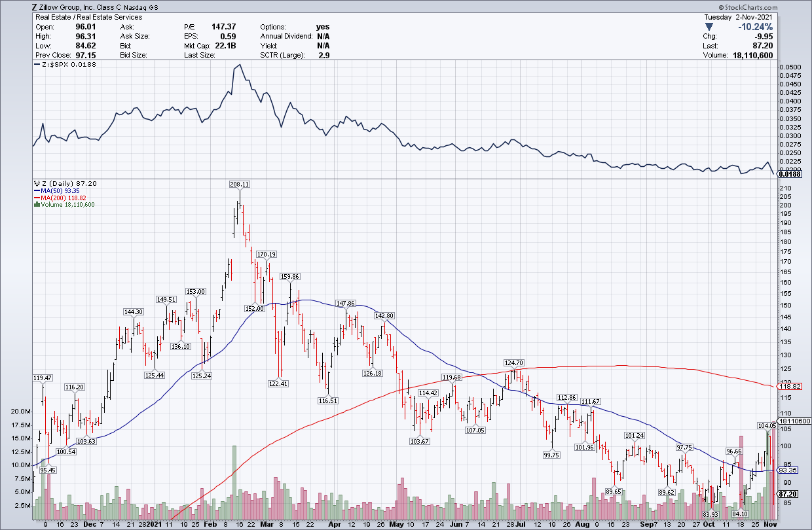Click the date Tuesday 2-Nov-2021
Image resolution: width=812 pixels, height=530 pixels.
tap(739, 18)
